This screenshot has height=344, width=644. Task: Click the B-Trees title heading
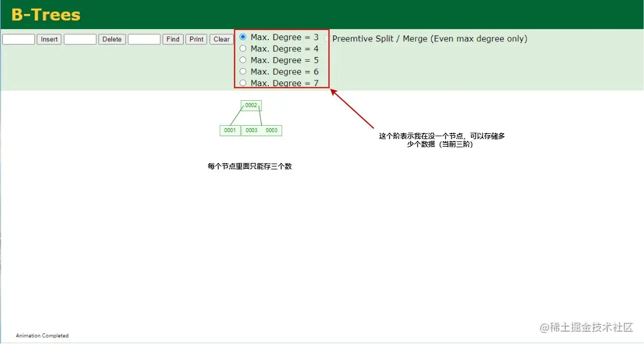[x=45, y=16]
